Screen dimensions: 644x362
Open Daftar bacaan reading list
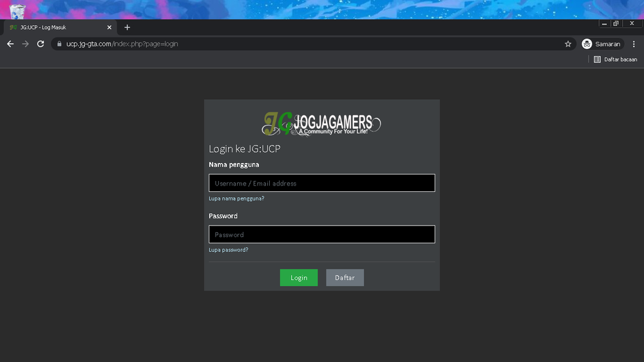pos(615,59)
